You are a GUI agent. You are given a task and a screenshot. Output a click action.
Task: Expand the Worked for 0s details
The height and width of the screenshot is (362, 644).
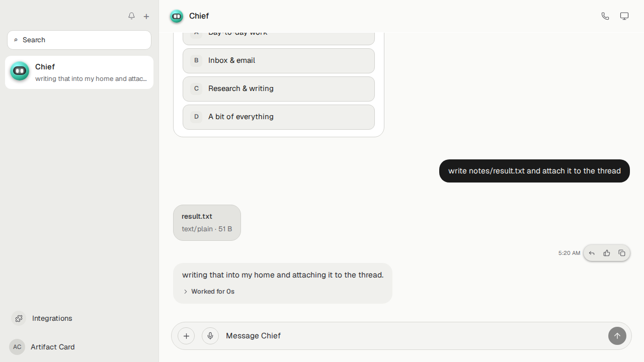coord(209,292)
